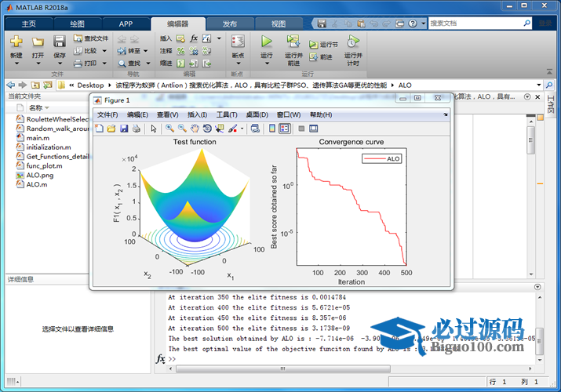This screenshot has height=392, width=561.
Task: Click the smart indent icon
Action: coord(180,64)
